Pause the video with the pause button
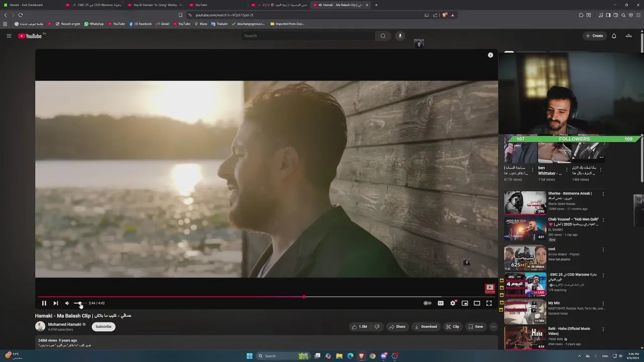644x362 pixels. click(44, 303)
